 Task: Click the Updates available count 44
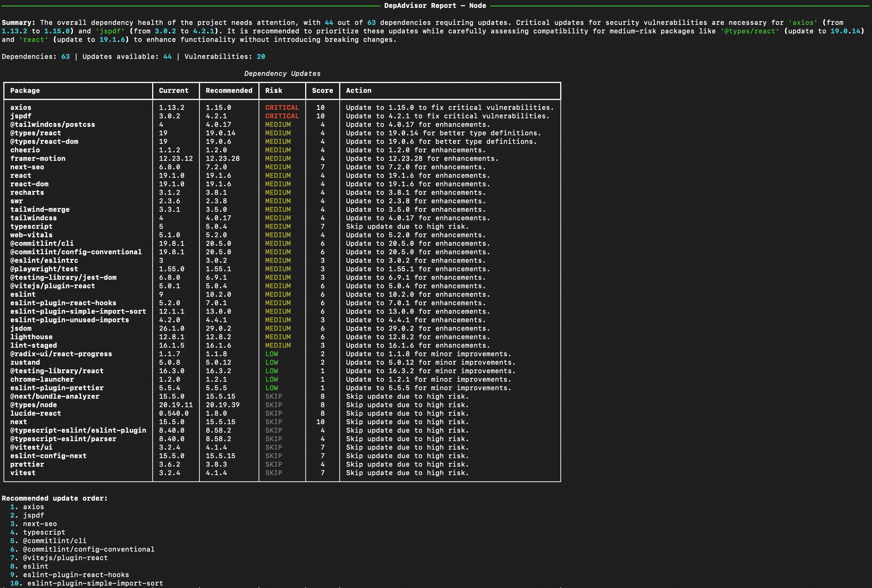point(167,56)
